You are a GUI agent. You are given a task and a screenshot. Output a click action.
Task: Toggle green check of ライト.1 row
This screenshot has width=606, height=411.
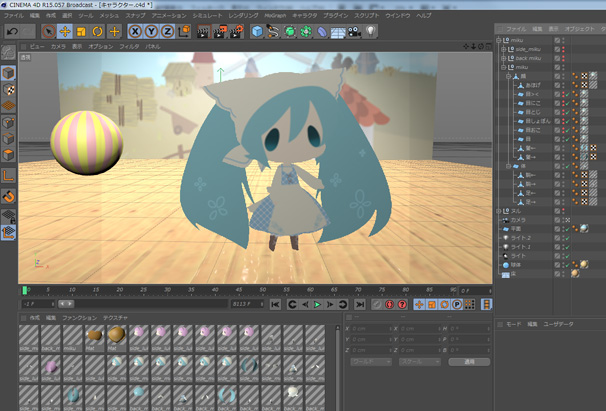567,247
